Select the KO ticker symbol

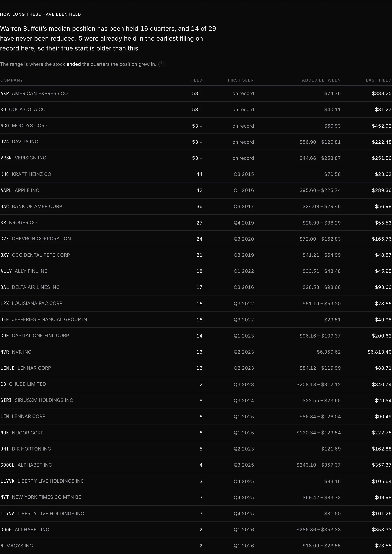click(3, 110)
